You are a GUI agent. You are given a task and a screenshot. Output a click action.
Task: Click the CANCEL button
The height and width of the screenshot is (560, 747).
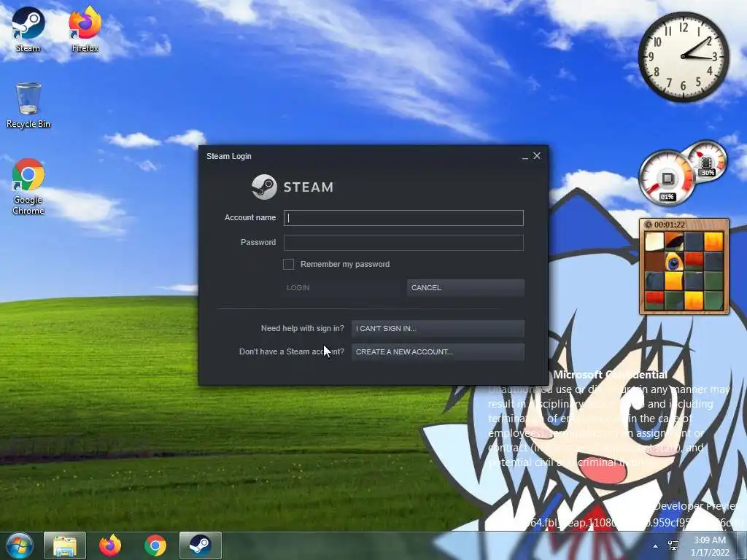465,287
